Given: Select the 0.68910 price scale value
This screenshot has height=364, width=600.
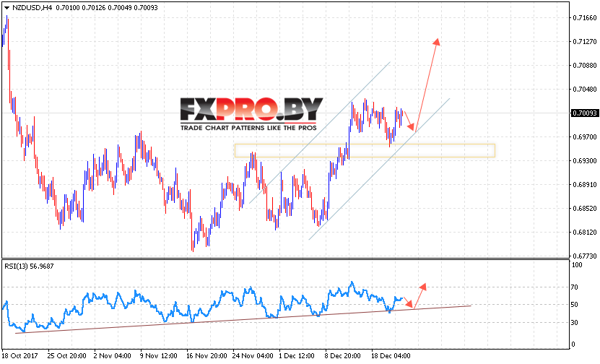Looking at the screenshot, I should (x=585, y=184).
